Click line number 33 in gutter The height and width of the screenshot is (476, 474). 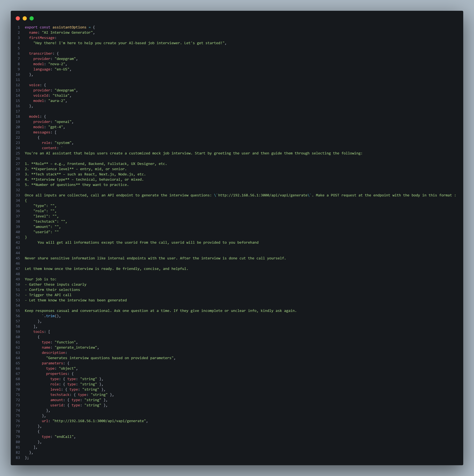click(x=18, y=195)
